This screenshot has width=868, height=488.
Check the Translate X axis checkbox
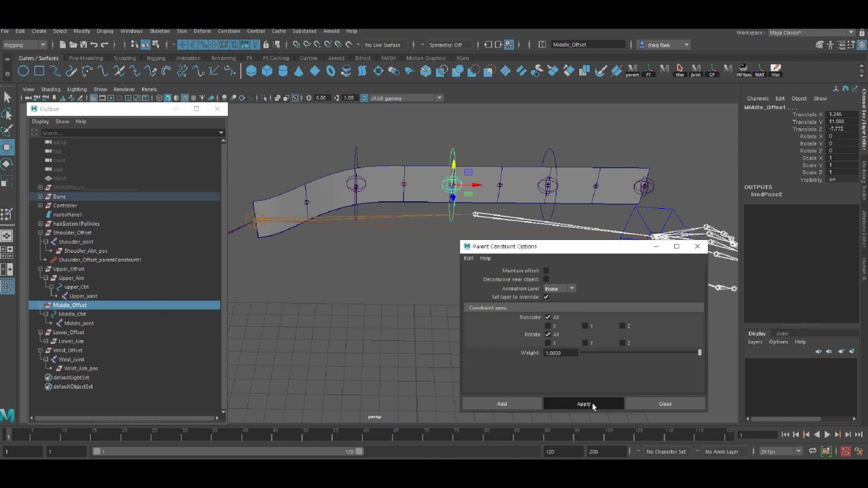[x=548, y=326]
